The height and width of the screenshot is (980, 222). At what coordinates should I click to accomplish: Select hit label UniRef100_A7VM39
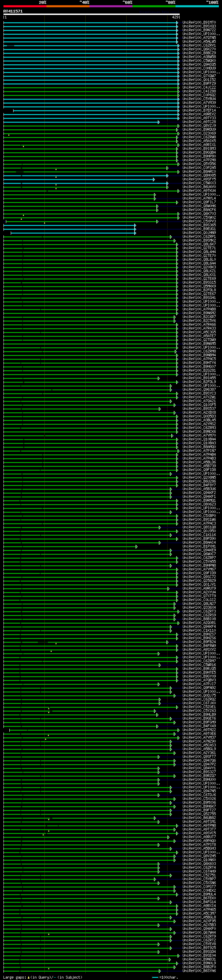click(199, 103)
